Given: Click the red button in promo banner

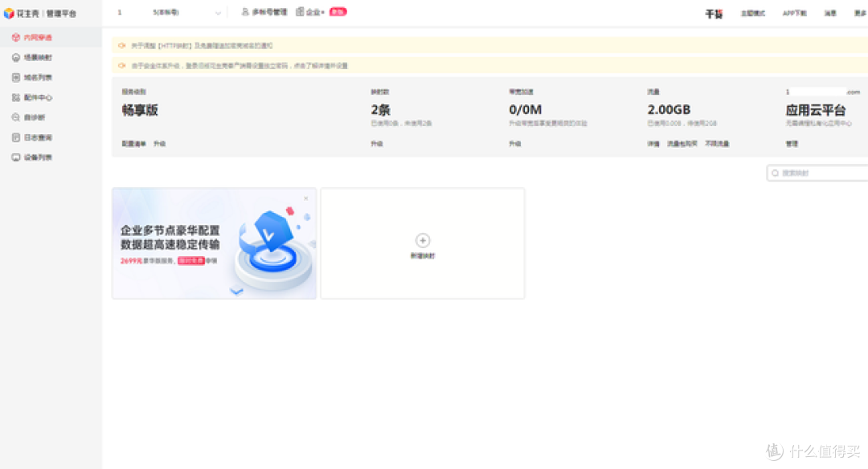Looking at the screenshot, I should coord(191,260).
